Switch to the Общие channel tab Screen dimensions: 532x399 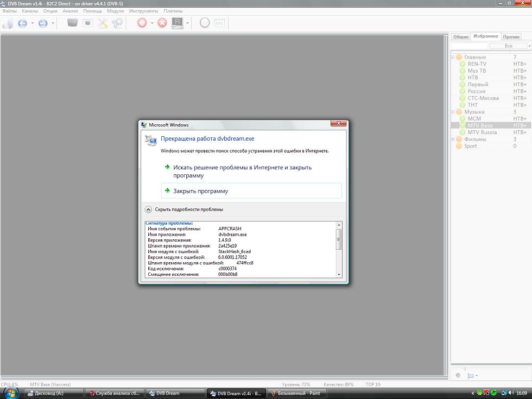click(461, 37)
